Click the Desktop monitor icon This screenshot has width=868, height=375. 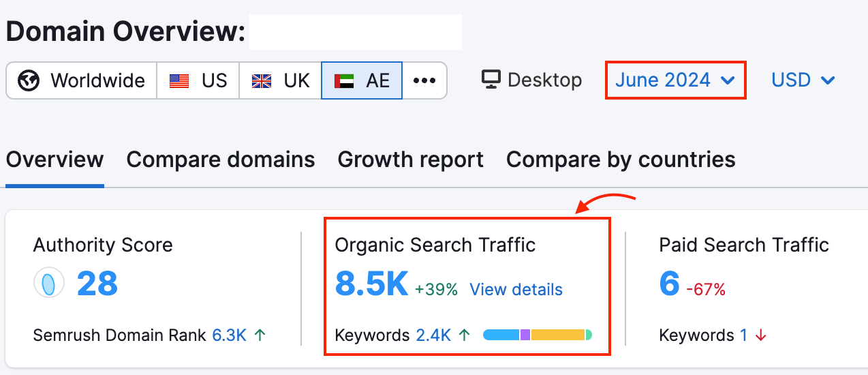(x=491, y=80)
